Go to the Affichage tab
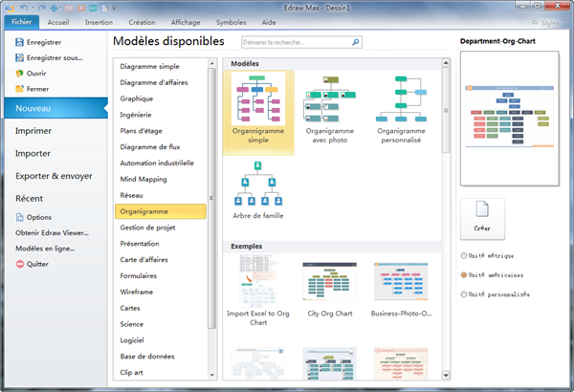This screenshot has height=392, width=574. pyautogui.click(x=186, y=22)
